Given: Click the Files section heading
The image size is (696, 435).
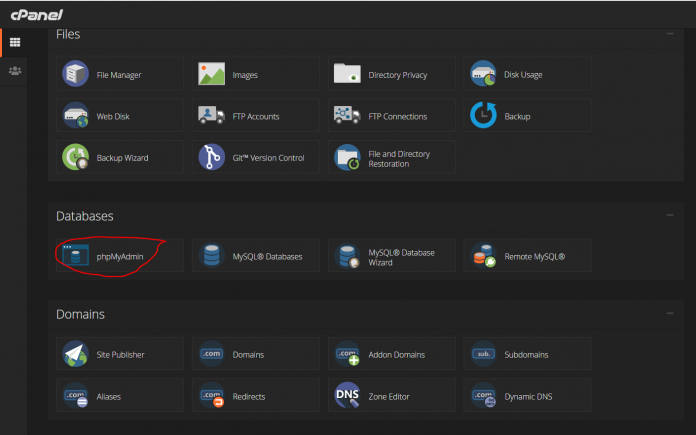Looking at the screenshot, I should tap(68, 34).
